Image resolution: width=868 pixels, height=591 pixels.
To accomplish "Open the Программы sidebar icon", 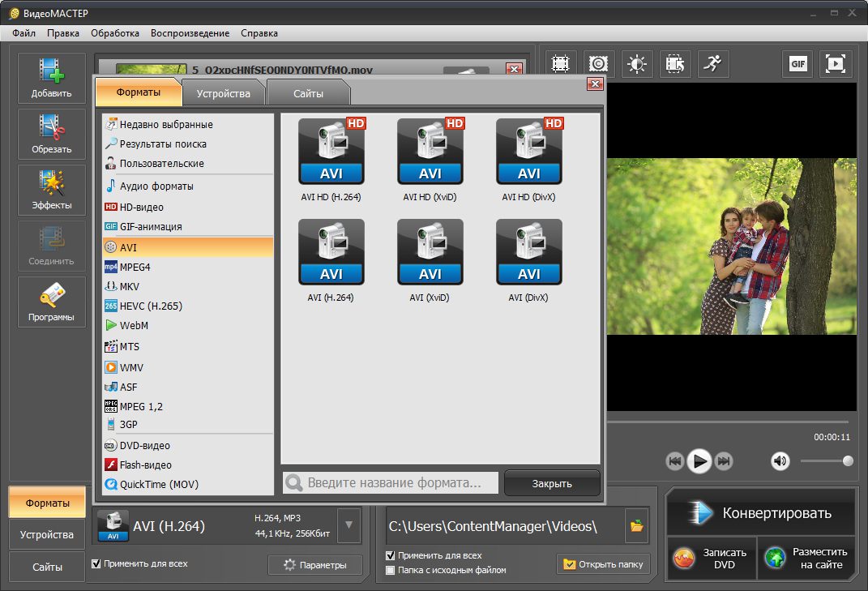I will tap(52, 302).
